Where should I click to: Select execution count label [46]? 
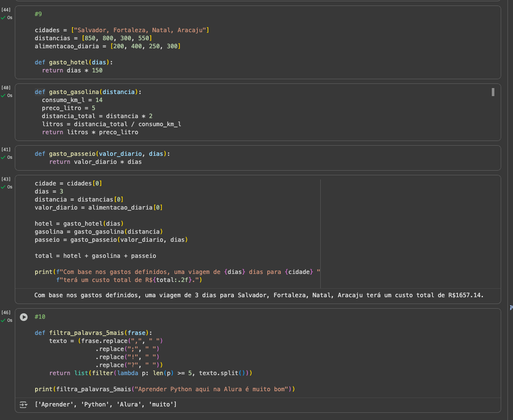(x=6, y=312)
